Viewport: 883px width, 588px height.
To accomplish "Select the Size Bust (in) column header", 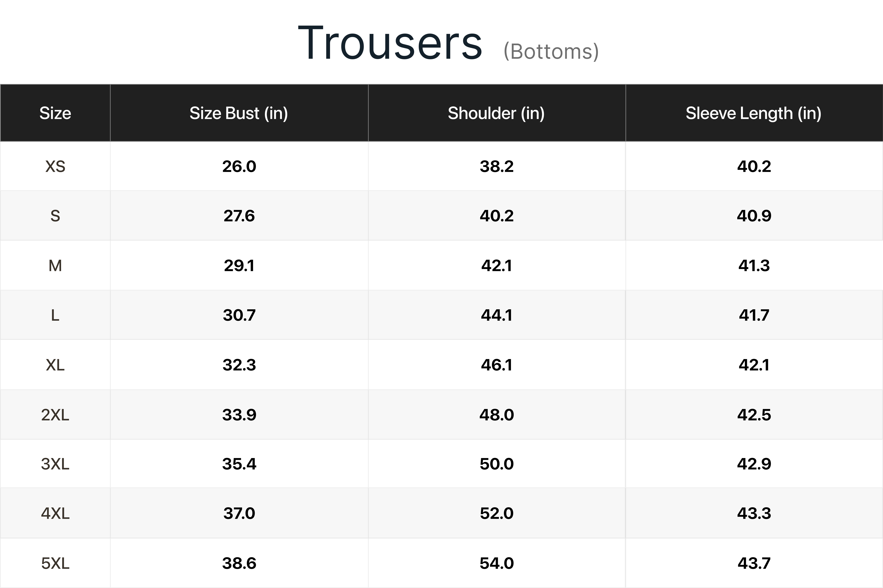I will click(x=239, y=113).
